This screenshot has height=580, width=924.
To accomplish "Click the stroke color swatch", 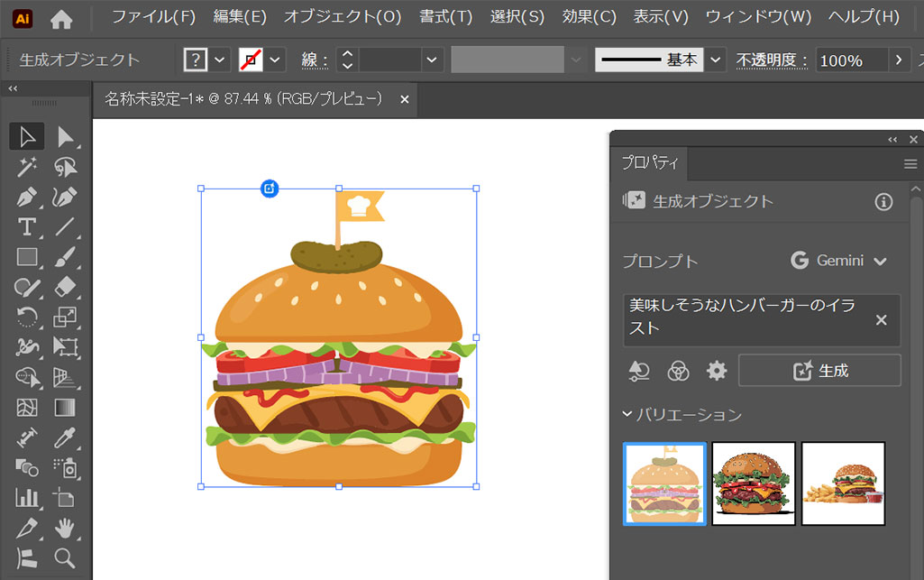I will [251, 60].
